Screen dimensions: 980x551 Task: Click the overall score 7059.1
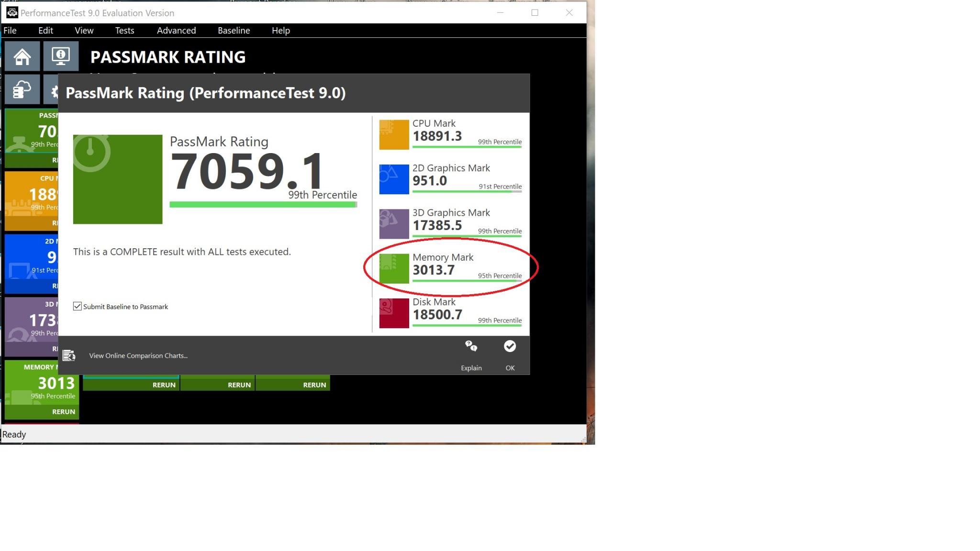pyautogui.click(x=247, y=171)
